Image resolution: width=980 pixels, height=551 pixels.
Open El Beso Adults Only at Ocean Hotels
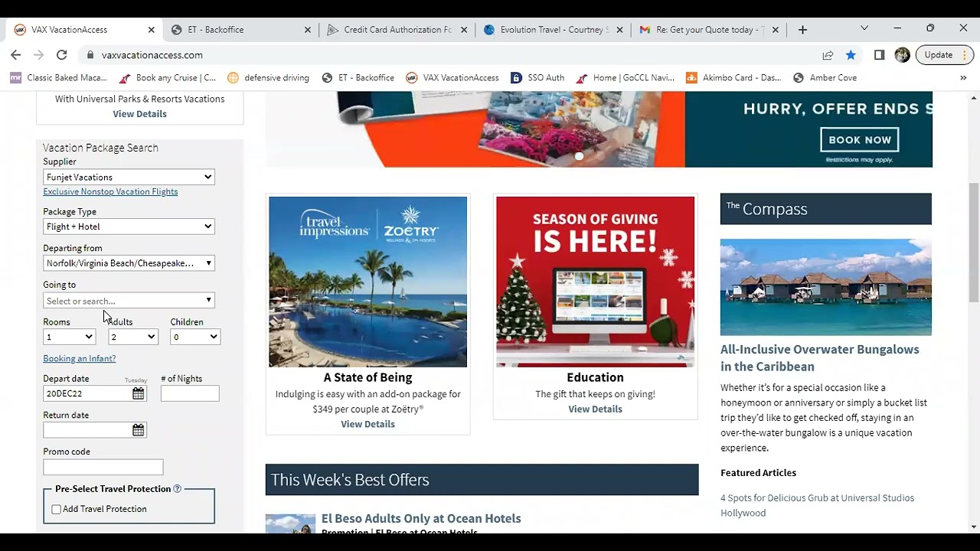(x=421, y=519)
